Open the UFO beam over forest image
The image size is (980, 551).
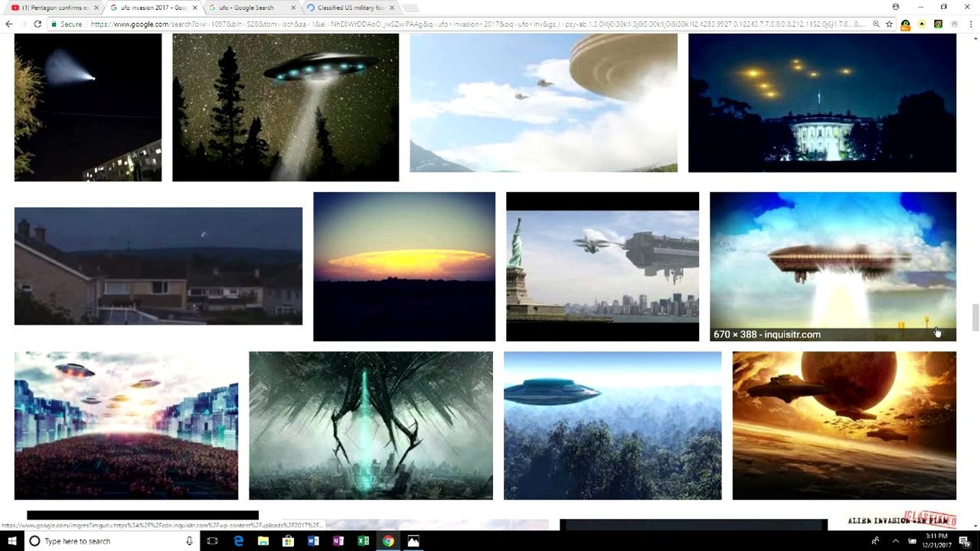pyautogui.click(x=286, y=107)
